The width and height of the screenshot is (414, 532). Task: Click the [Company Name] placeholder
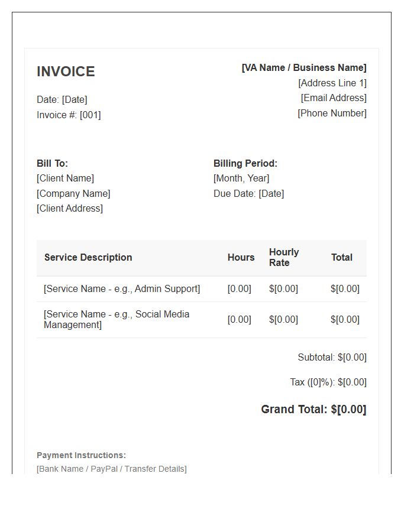point(74,193)
